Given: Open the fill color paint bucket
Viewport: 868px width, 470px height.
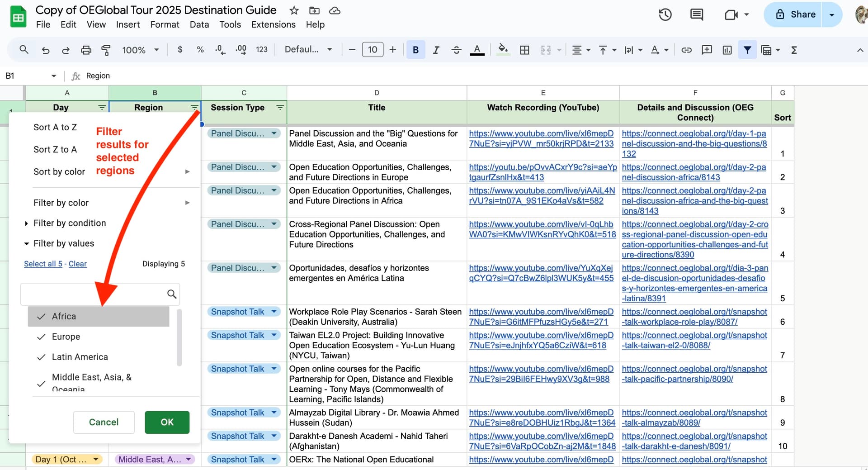Looking at the screenshot, I should coord(502,50).
